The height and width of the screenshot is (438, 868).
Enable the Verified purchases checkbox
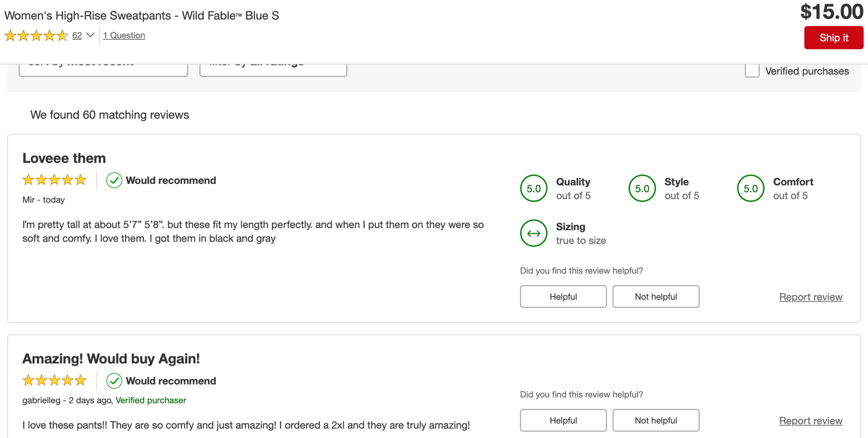point(752,71)
